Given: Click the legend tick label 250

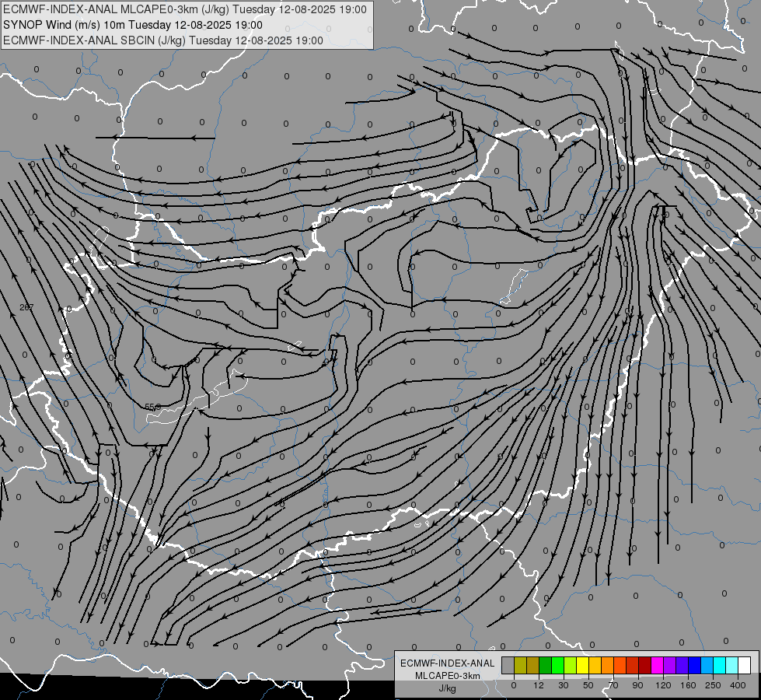Looking at the screenshot, I should tap(713, 685).
